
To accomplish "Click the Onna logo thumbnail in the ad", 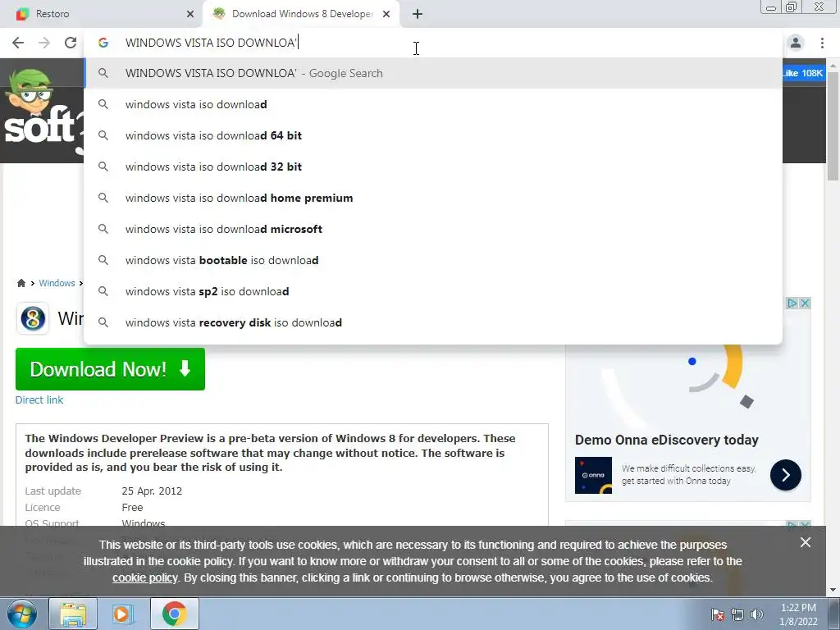I will click(593, 475).
